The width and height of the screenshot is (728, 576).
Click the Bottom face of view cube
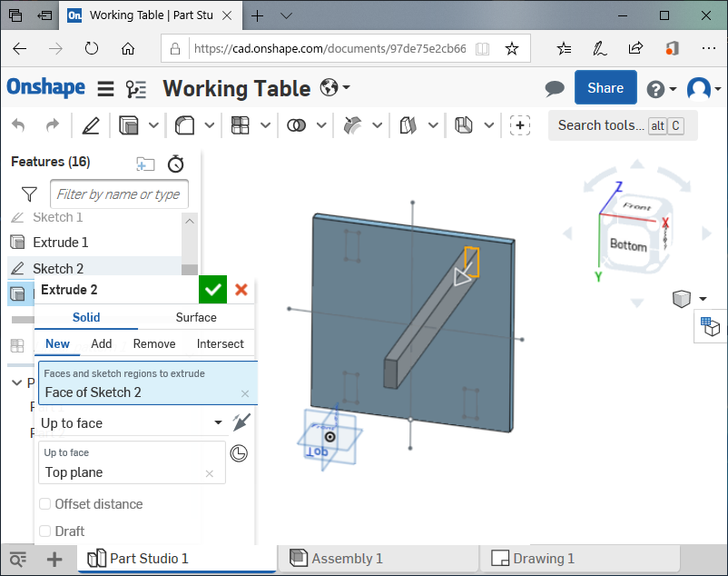click(x=629, y=245)
